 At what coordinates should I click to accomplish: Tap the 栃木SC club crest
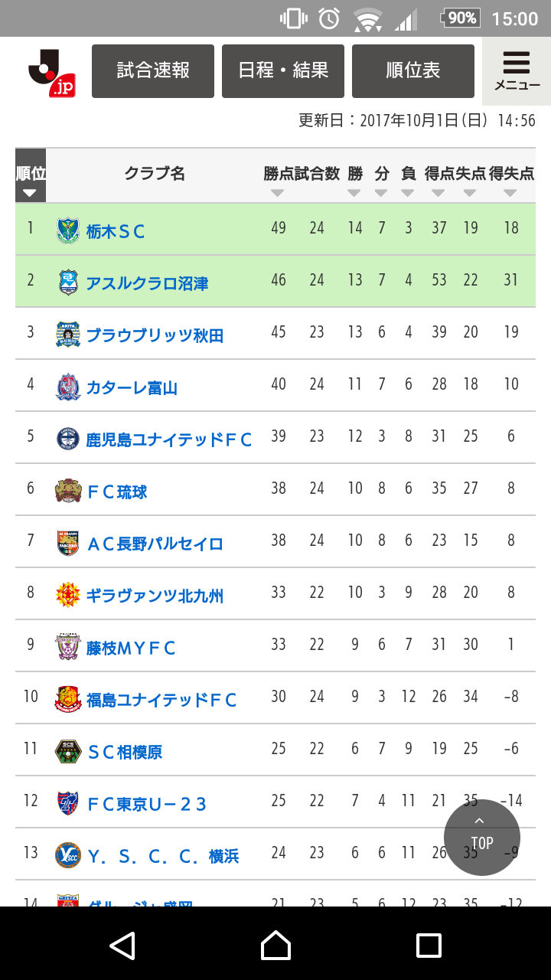click(67, 230)
